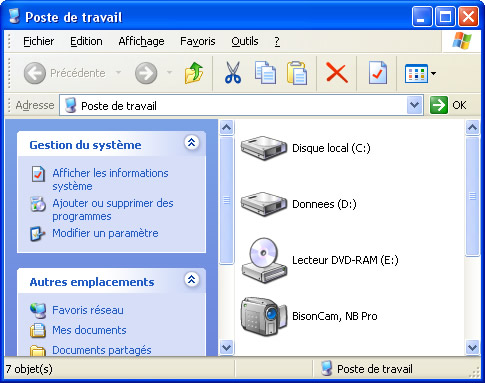Click the Properties checkmark page icon
Viewport: 485px width, 383px height.
pyautogui.click(x=378, y=72)
